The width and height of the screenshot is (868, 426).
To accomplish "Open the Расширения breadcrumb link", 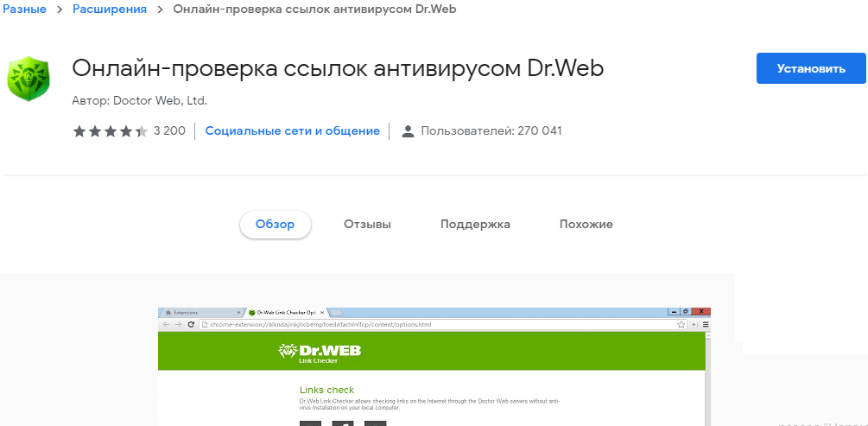I will [x=110, y=10].
